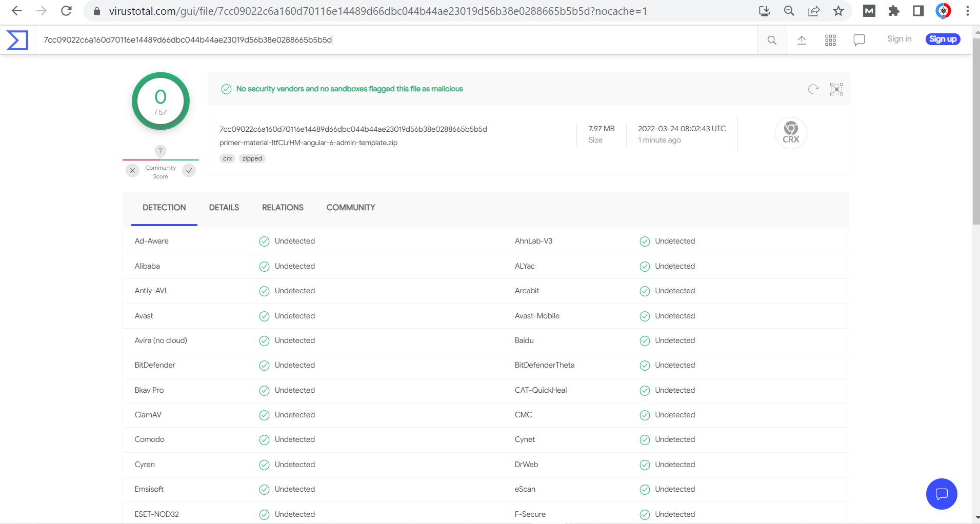Click the 7.97 MB size value
This screenshot has width=980, height=524.
coord(602,129)
